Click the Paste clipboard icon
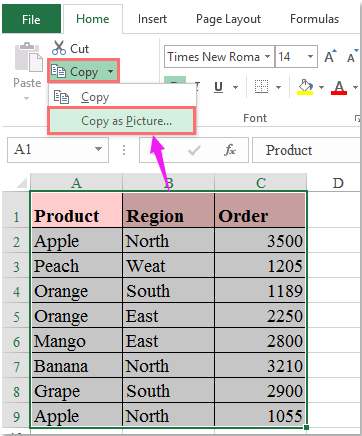This screenshot has width=362, height=436. (28, 57)
